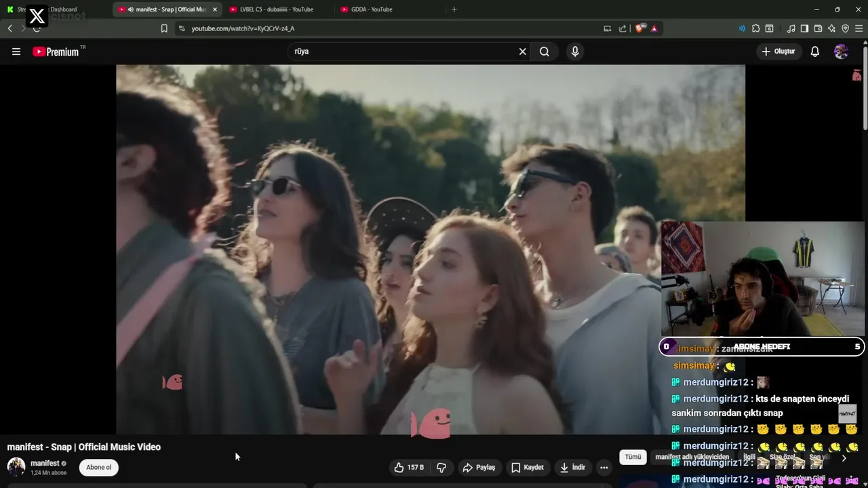Like the video showing 157 B

[409, 468]
